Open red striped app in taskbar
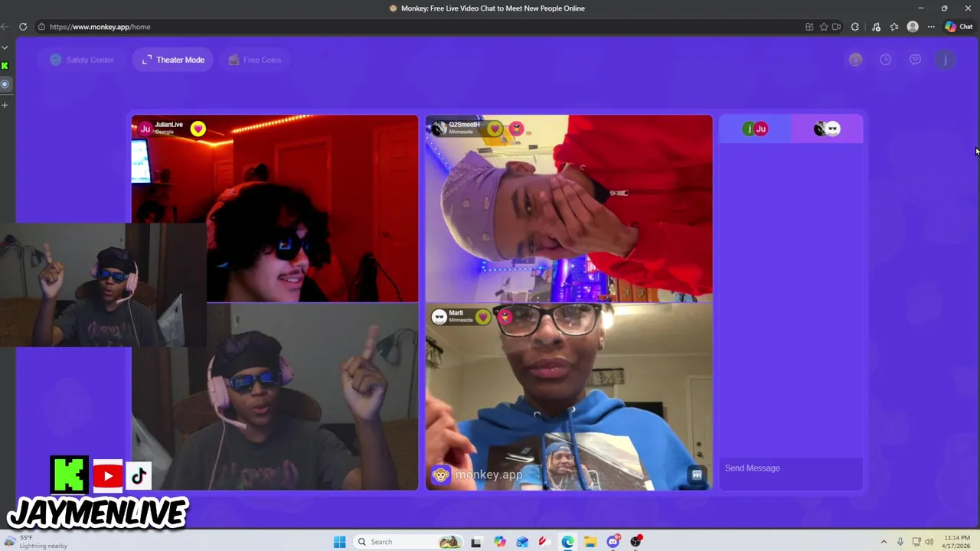The height and width of the screenshot is (551, 980). [x=544, y=542]
